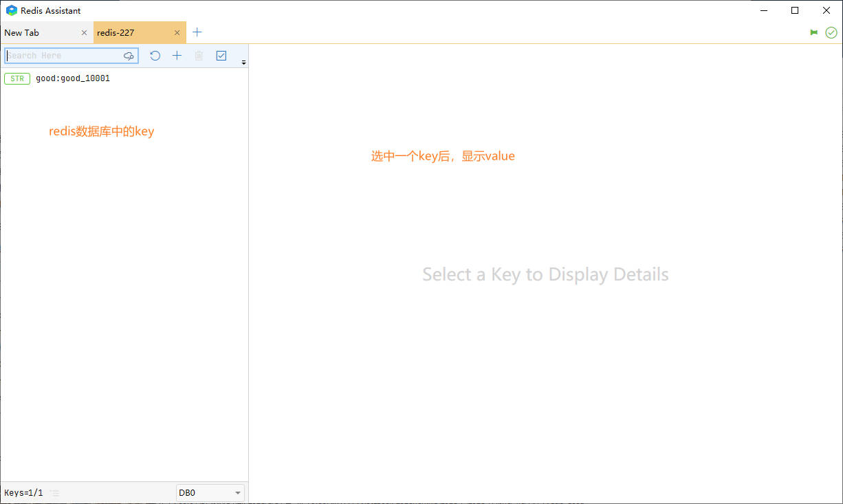Click the STR type badge
This screenshot has height=504, width=843.
pos(17,78)
